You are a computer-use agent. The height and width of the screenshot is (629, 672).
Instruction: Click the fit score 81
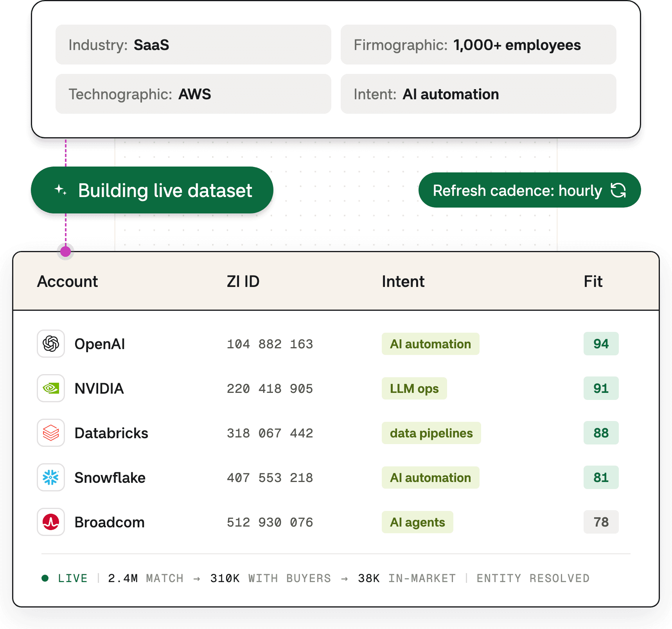pyautogui.click(x=601, y=477)
